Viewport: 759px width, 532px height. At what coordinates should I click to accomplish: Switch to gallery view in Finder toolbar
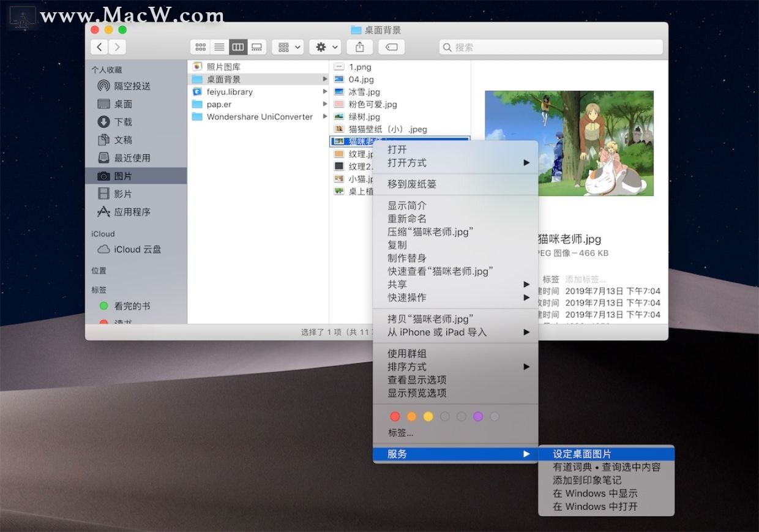[x=256, y=47]
